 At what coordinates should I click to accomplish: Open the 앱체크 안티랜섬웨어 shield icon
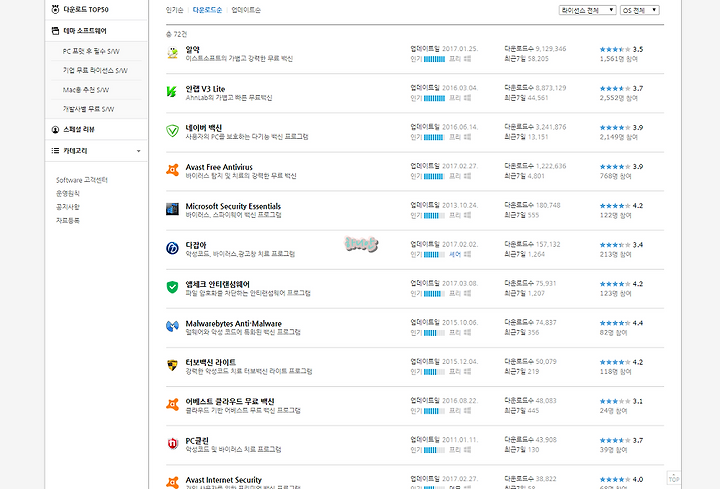tap(172, 287)
